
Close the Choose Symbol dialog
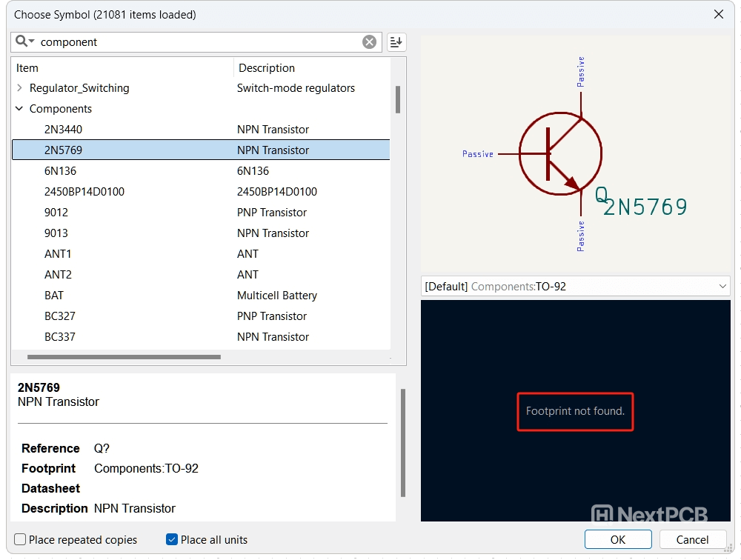718,14
